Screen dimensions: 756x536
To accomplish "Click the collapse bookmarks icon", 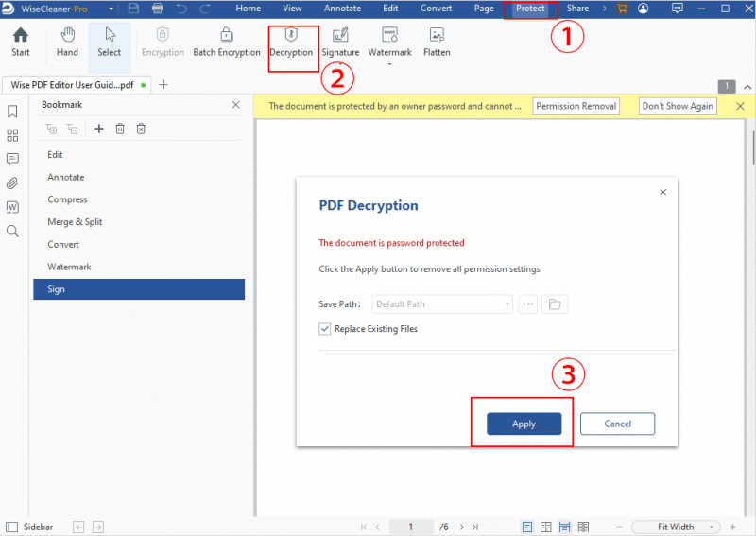I will pos(73,129).
